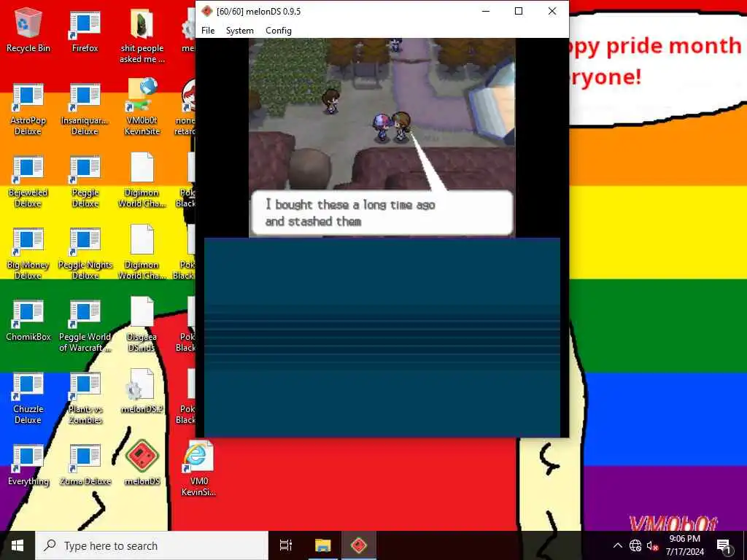Open the network status tray icon
747x560 pixels.
pos(635,545)
